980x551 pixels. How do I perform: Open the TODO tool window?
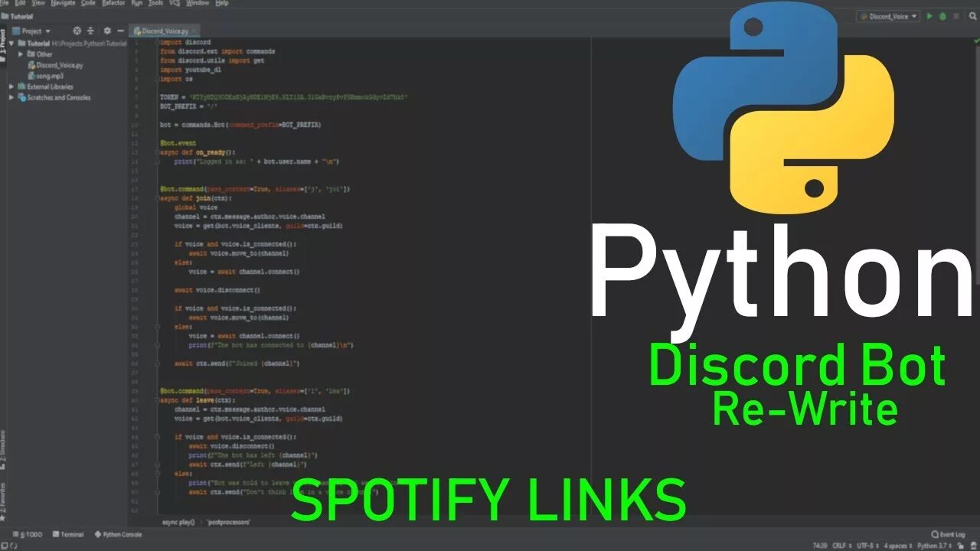click(x=29, y=535)
